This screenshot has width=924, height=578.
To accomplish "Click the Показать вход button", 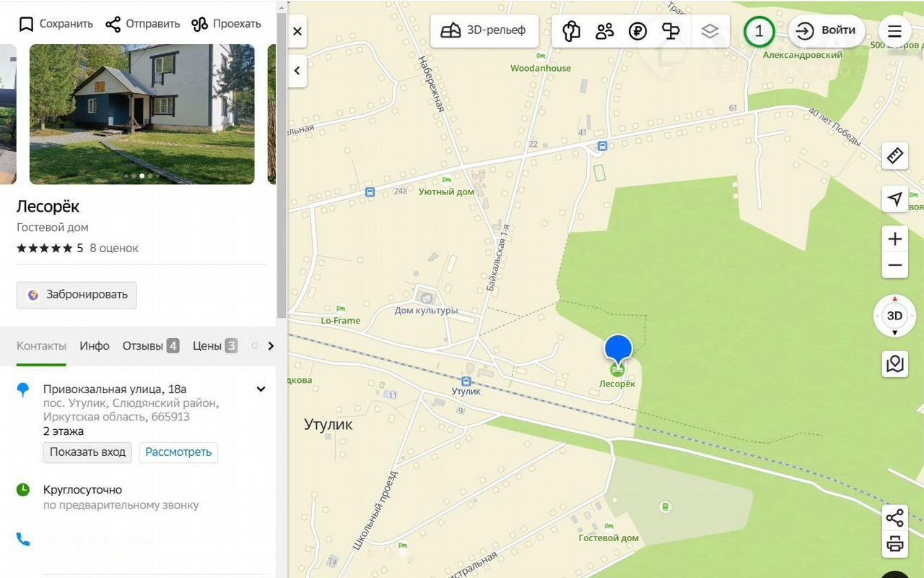I will [87, 452].
